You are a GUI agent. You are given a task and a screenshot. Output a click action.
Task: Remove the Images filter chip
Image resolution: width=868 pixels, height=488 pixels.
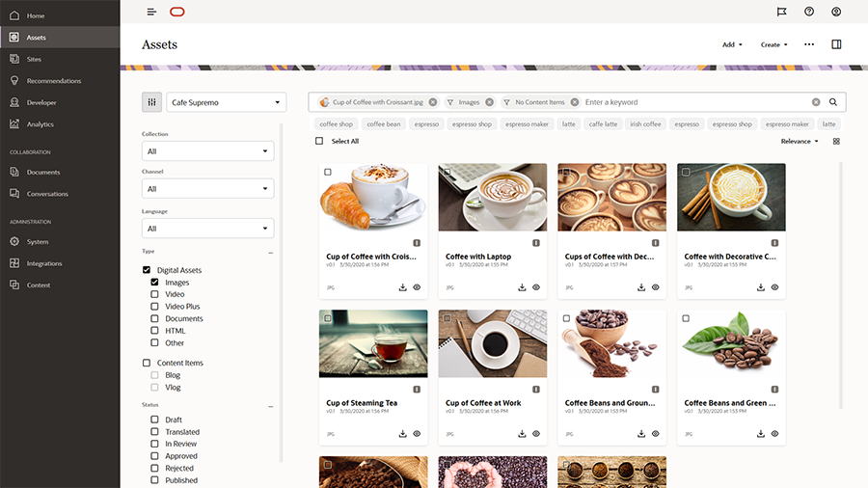[x=489, y=102]
